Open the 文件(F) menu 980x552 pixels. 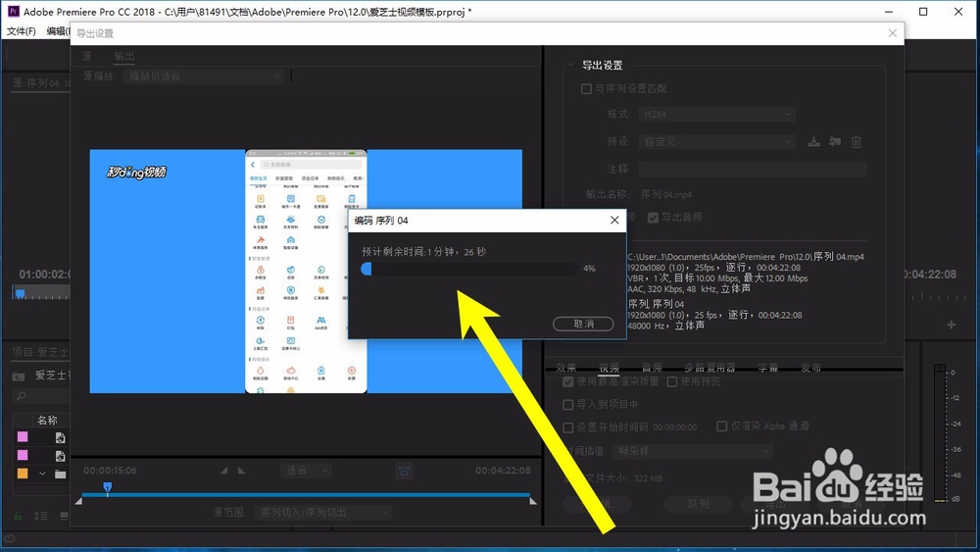pos(22,31)
